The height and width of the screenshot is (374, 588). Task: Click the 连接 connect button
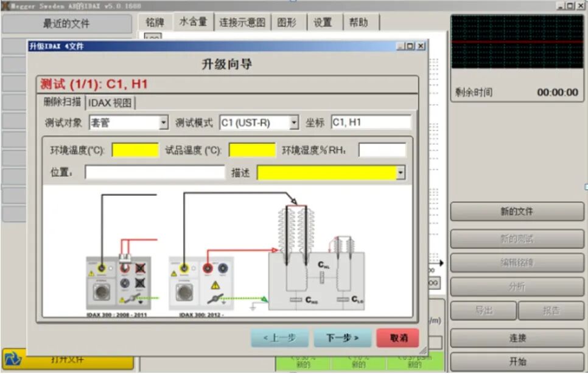tap(517, 338)
